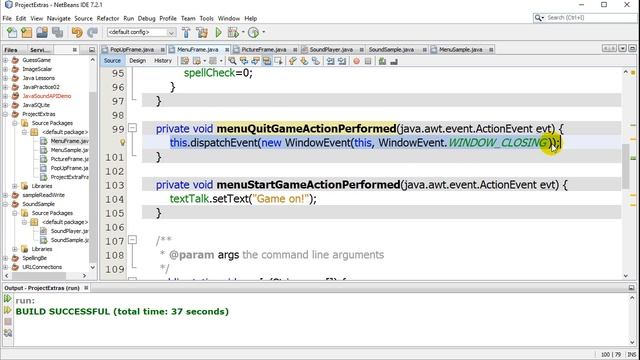The width and height of the screenshot is (640, 360).
Task: Open the Services tab in the sidebar
Action: click(40, 50)
